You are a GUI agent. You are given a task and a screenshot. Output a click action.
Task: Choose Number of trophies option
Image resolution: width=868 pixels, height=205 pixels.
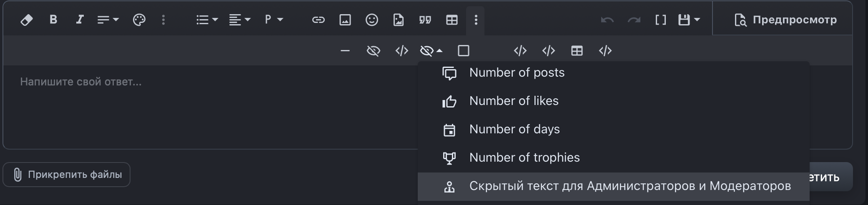(524, 157)
